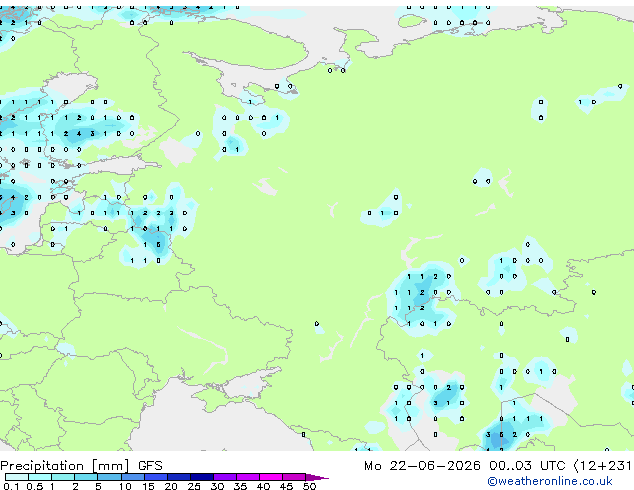Click the 0.1–0.5 mm legend swatch
Image resolution: width=634 pixels, height=490 pixels.
coord(17,477)
